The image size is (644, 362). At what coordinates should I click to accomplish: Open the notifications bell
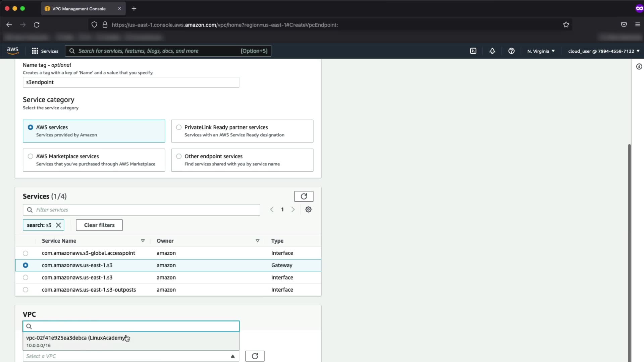click(x=492, y=51)
